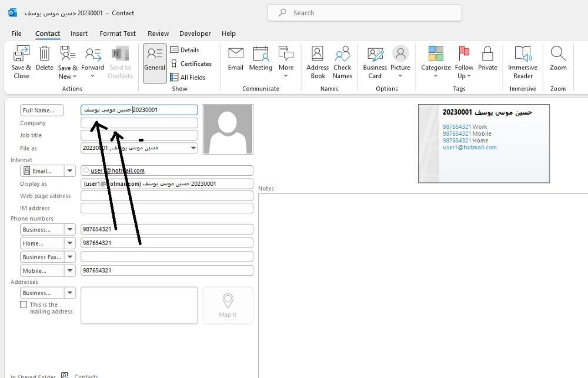Open the Business phone type dropdown arrow
The height and width of the screenshot is (378, 588).
pos(70,229)
